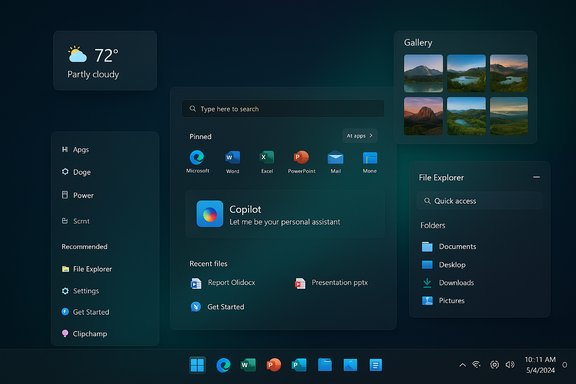Open the folder icon on the taskbar
Screen dimensions: 576x384
click(325, 365)
